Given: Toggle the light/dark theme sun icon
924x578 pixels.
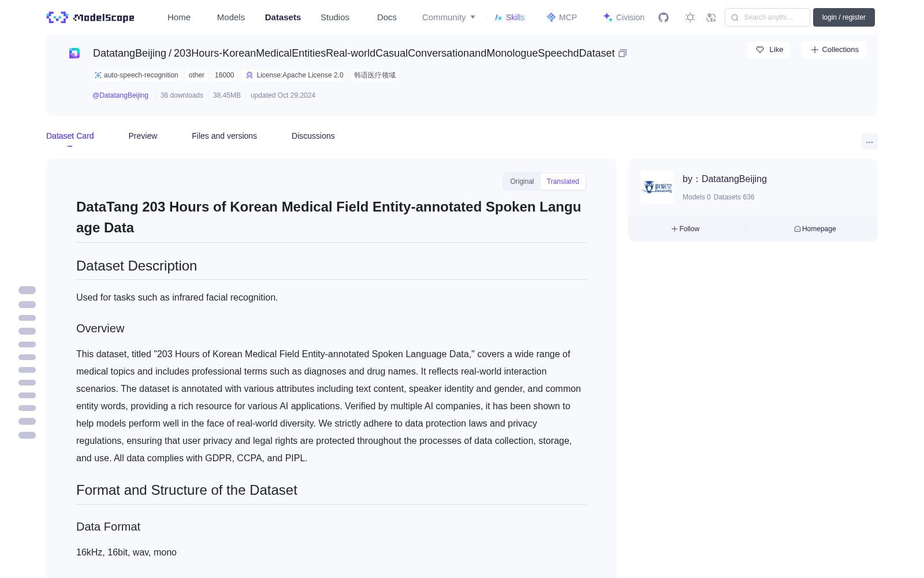Looking at the screenshot, I should pyautogui.click(x=690, y=17).
